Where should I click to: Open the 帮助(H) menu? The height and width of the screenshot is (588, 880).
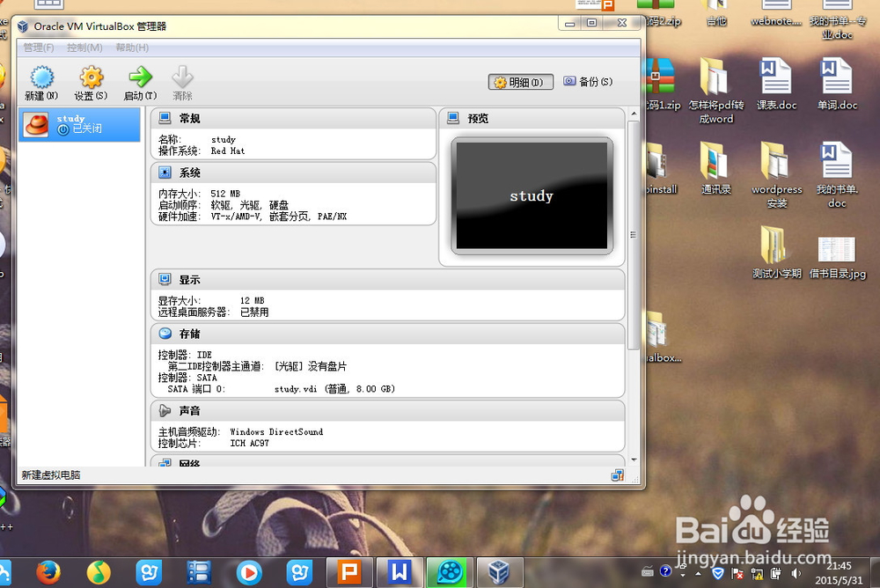coord(133,48)
